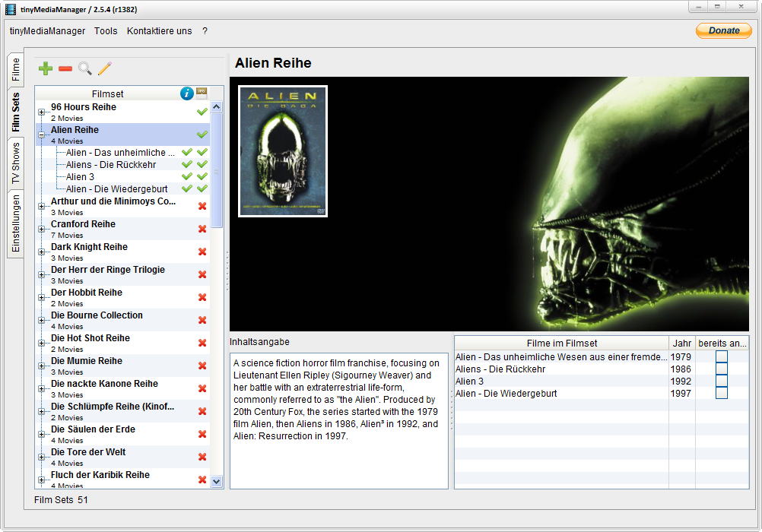Screen dimensions: 762x532
Task: Click red X for Die Bourne Collection
Action: 202,320
